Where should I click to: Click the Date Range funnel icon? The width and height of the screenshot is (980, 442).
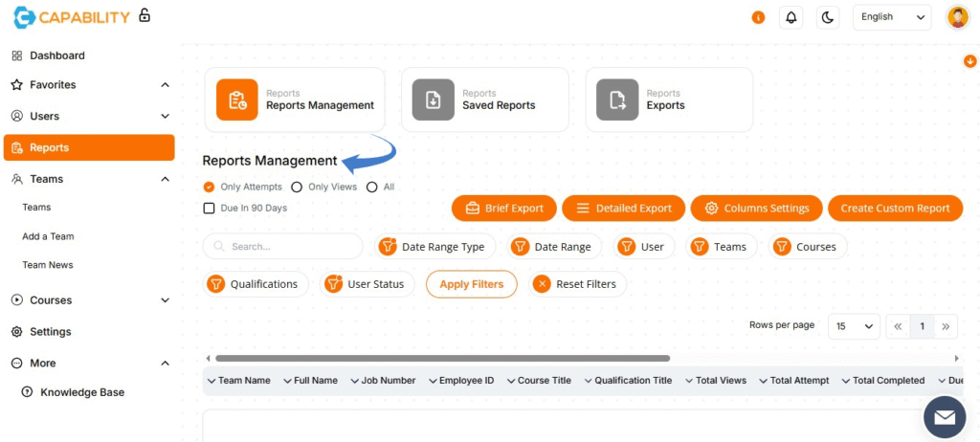[520, 246]
